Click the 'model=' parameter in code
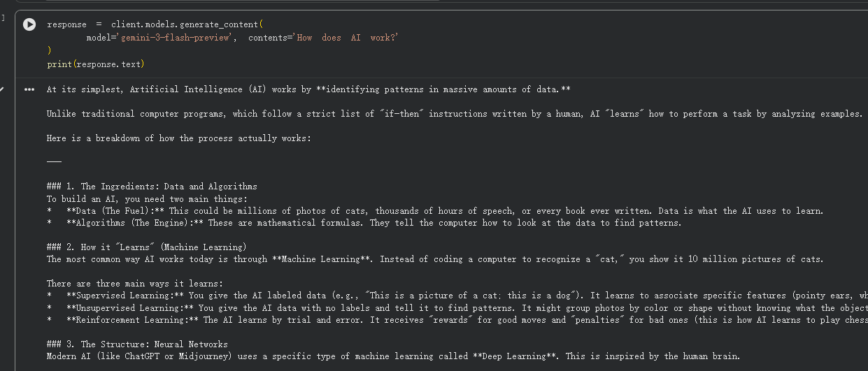868x371 pixels. (101, 38)
